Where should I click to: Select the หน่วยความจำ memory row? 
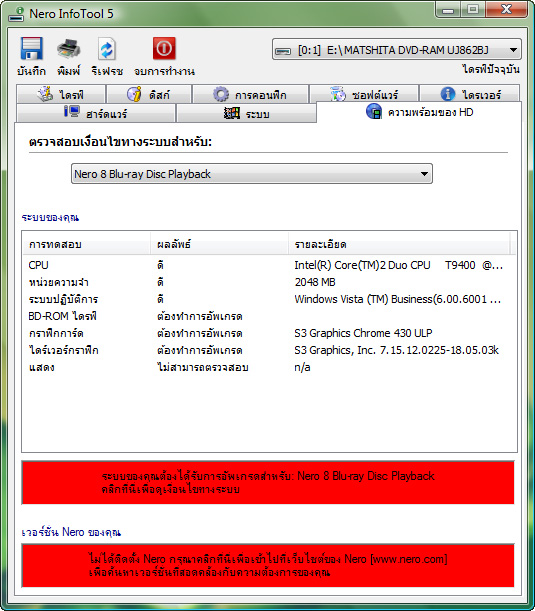click(x=269, y=282)
